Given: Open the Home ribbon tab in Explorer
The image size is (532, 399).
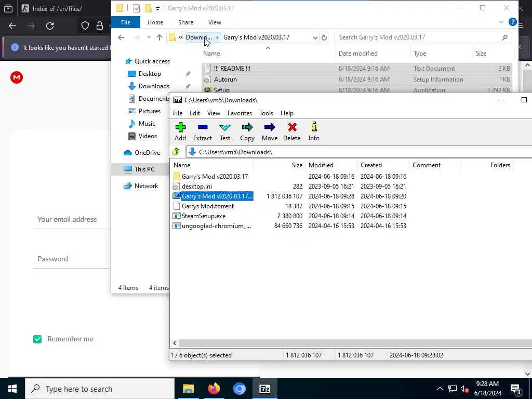Looking at the screenshot, I should coord(155,22).
